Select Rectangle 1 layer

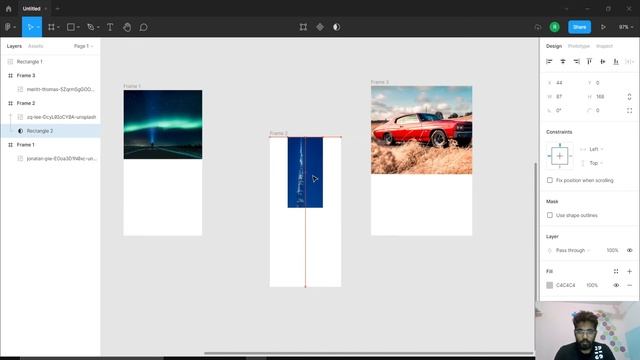50,62
